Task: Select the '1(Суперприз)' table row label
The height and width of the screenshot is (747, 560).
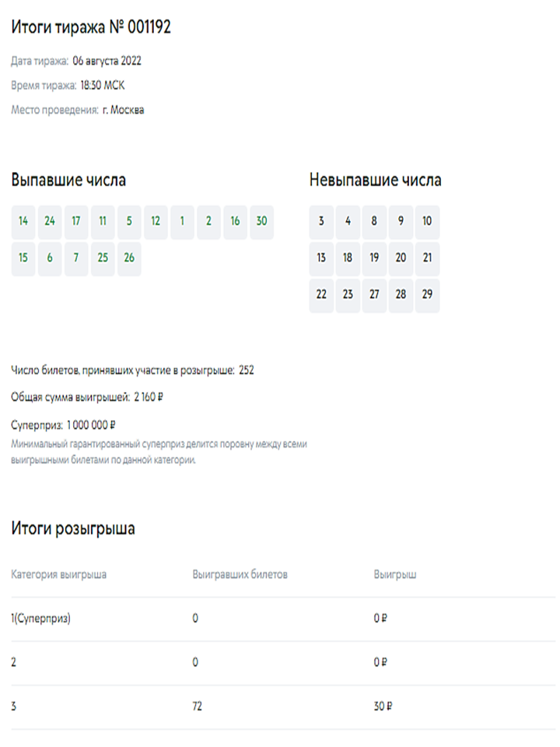Action: [x=41, y=619]
